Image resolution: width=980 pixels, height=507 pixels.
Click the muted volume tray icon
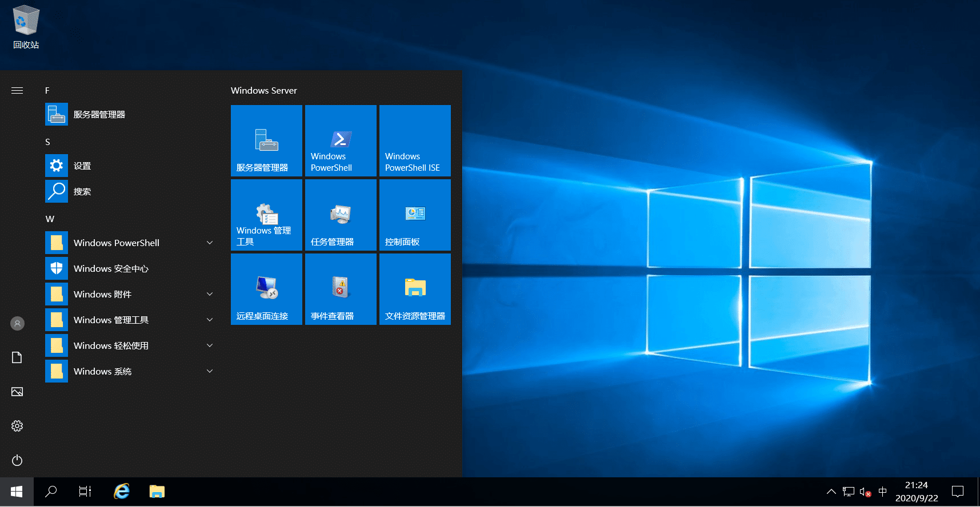tap(865, 492)
